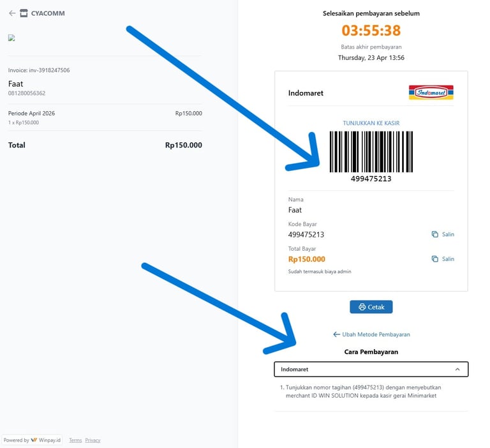
Task: Click the payment barcode image
Action: pos(371,151)
